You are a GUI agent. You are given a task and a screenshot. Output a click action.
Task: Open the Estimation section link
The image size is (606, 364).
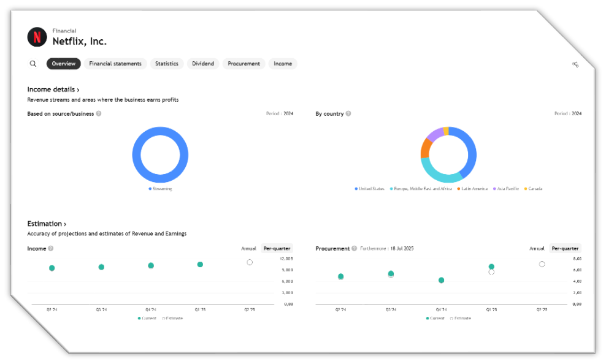[47, 224]
